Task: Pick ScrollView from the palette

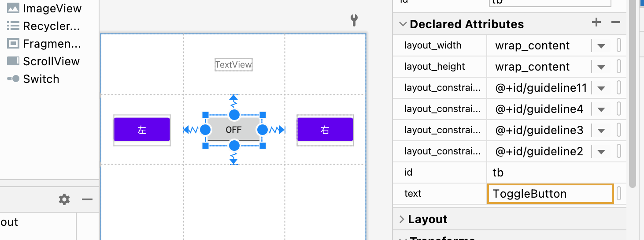Action: pyautogui.click(x=44, y=61)
